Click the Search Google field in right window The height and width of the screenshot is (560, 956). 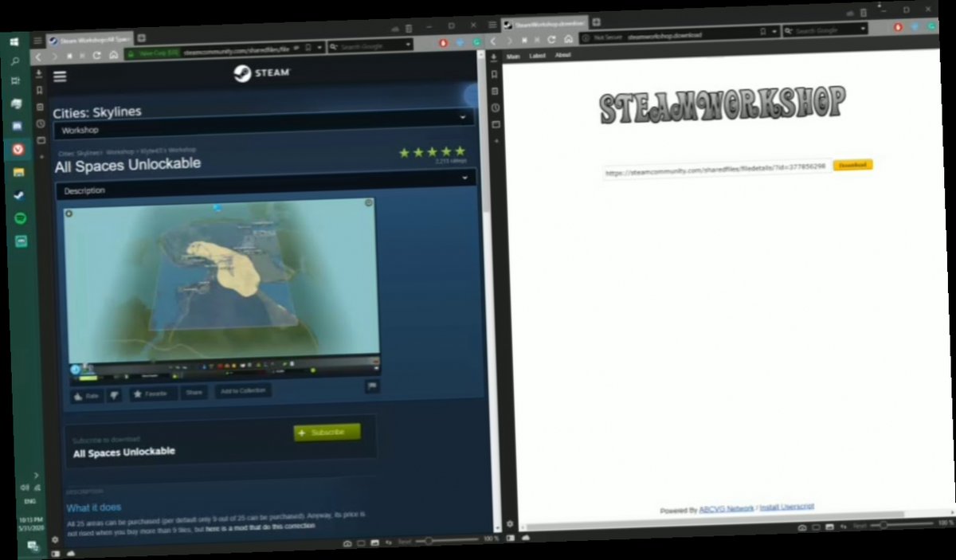click(x=824, y=30)
